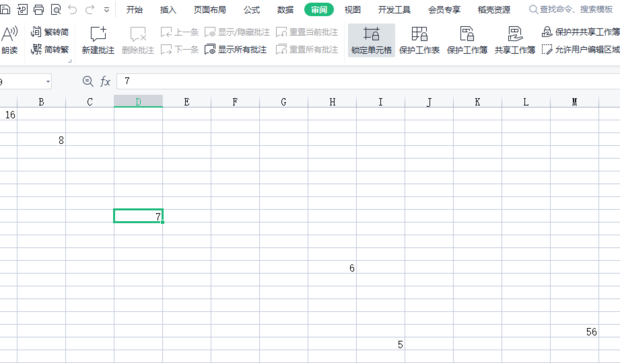Go to next comment with 下一条
This screenshot has width=620, height=363.
pos(179,49)
